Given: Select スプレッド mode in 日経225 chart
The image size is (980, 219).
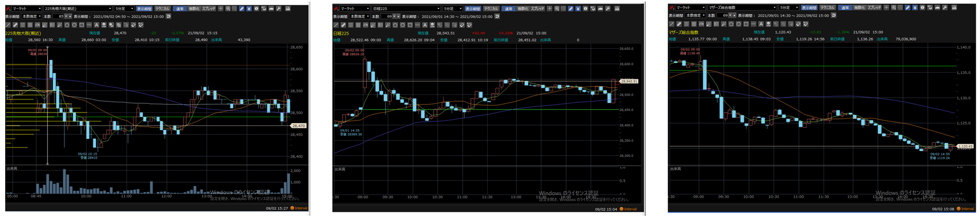Looking at the screenshot, I should pyautogui.click(x=538, y=9).
